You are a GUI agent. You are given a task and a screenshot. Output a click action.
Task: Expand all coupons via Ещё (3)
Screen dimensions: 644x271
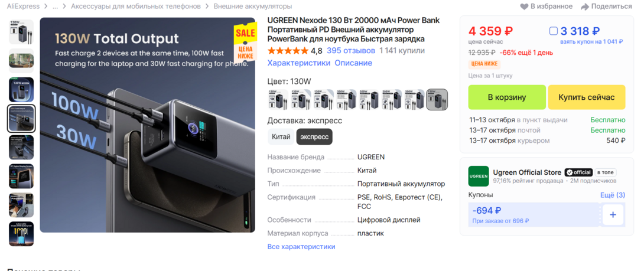[613, 195]
